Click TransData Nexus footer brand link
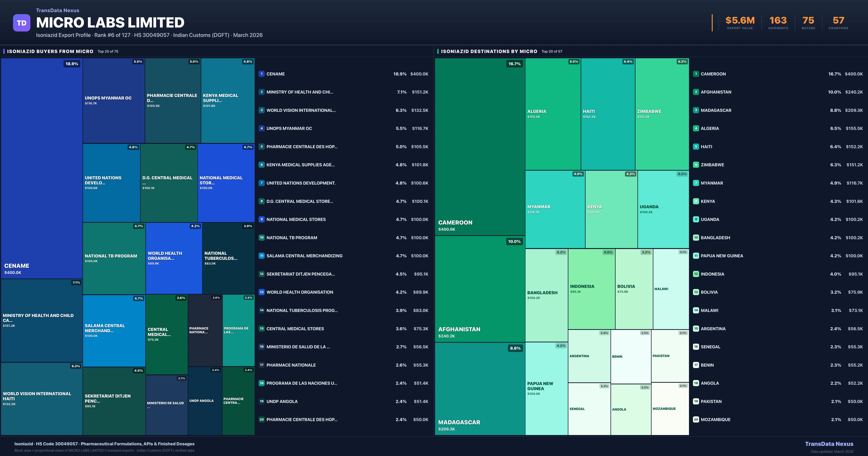 (829, 444)
